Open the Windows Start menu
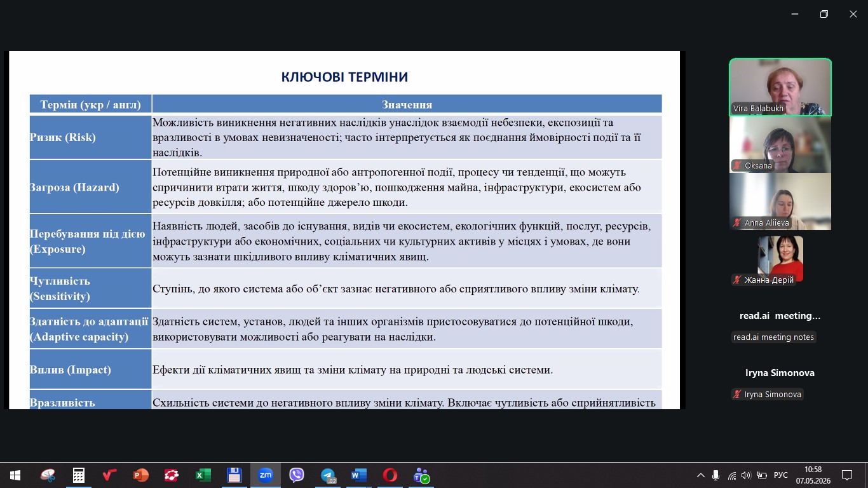Screen dimensions: 868x488 15,475
